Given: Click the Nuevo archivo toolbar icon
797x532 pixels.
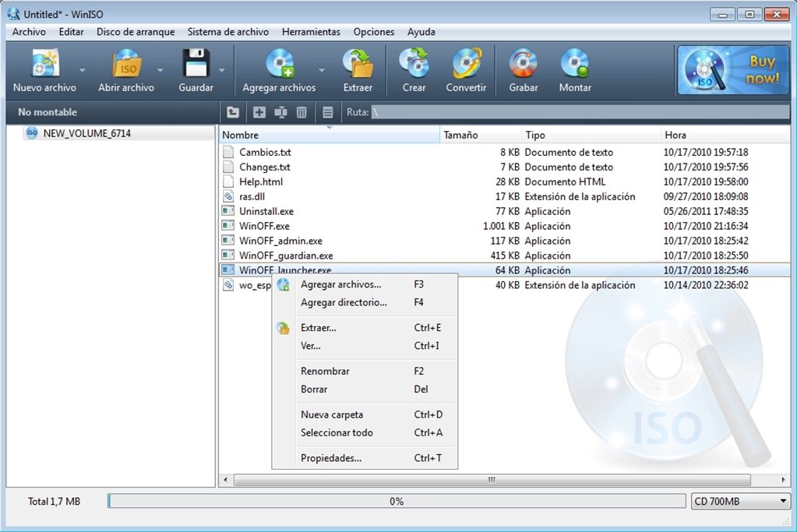Looking at the screenshot, I should pos(44,63).
